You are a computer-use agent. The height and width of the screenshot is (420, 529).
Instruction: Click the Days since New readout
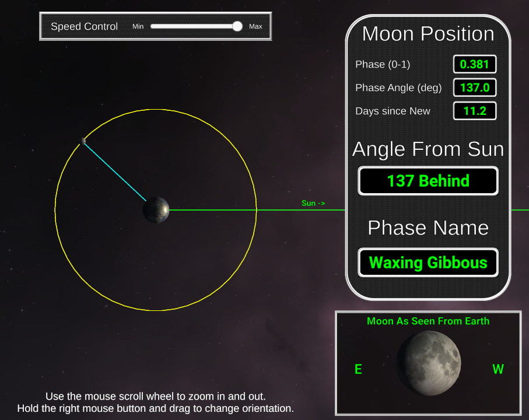click(x=474, y=111)
